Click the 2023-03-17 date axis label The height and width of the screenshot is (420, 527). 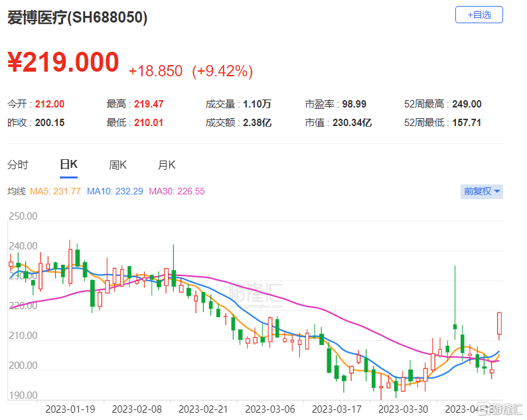point(337,409)
